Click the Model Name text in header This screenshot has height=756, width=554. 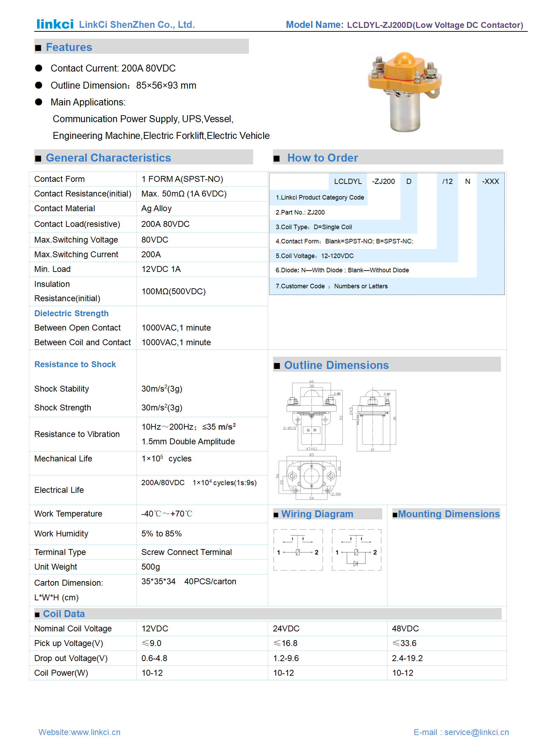(315, 25)
